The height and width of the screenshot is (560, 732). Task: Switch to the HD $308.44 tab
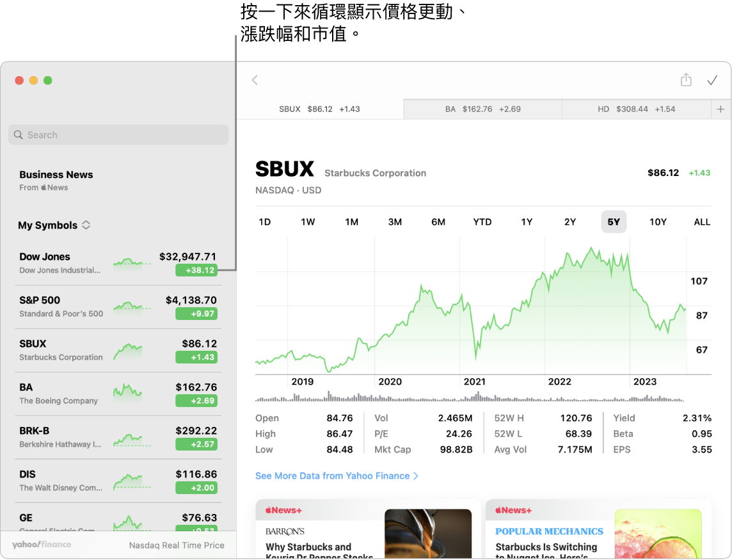coord(636,109)
